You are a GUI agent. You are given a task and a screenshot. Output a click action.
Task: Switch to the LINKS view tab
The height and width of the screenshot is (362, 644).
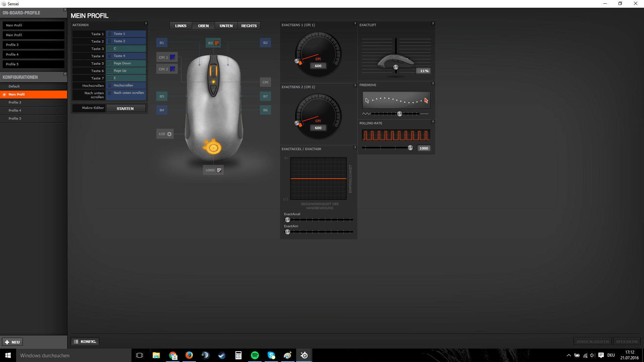[181, 26]
